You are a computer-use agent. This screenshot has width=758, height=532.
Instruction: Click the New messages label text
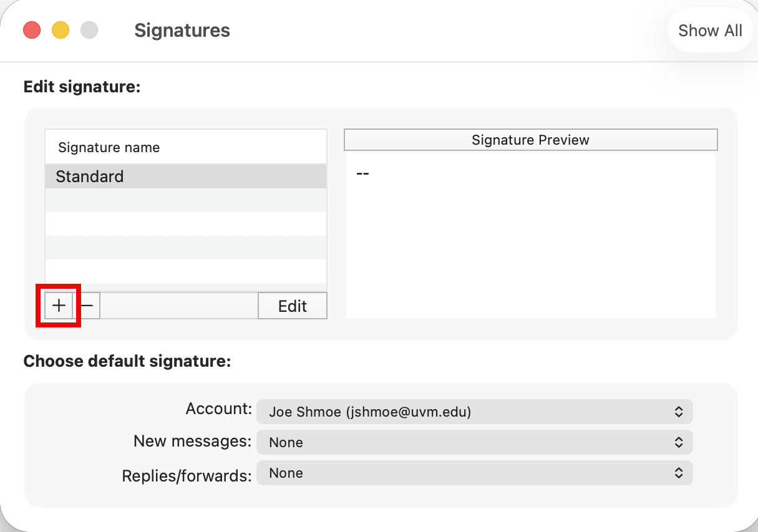pos(192,442)
